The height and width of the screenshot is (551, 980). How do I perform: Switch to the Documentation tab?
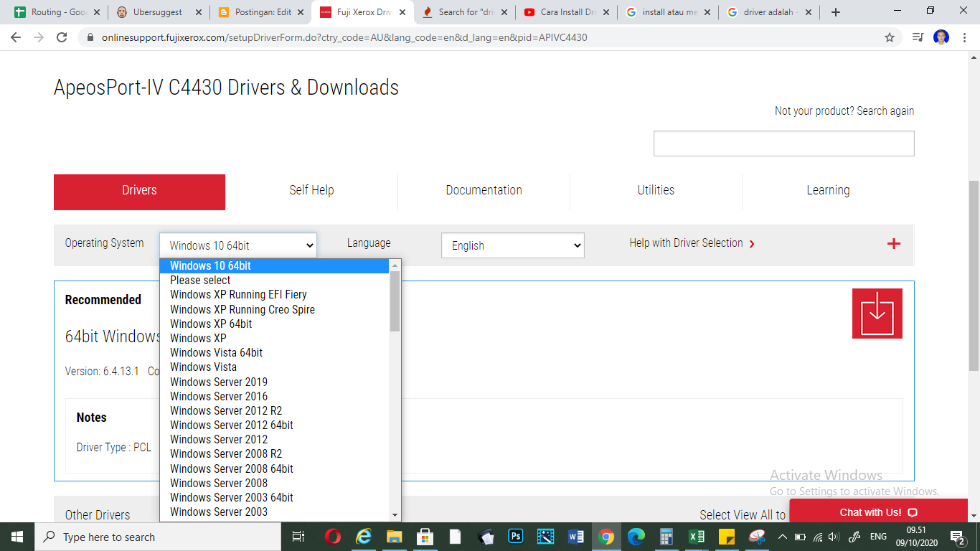[x=484, y=192]
